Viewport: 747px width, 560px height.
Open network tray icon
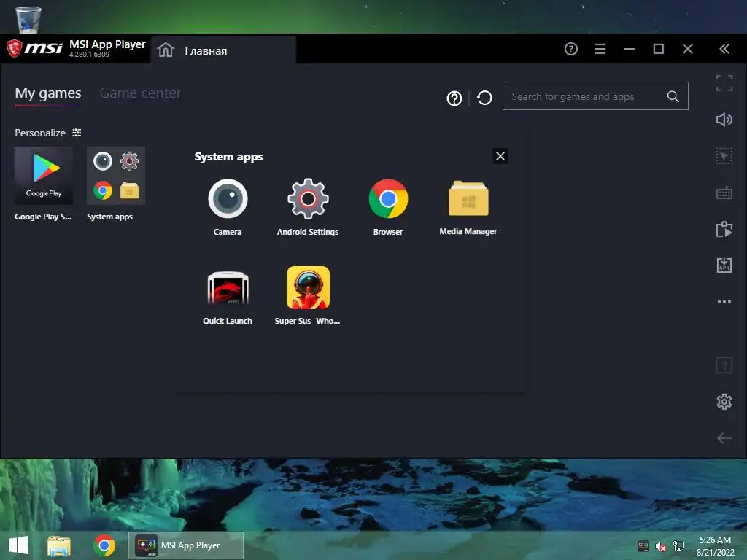point(678,546)
